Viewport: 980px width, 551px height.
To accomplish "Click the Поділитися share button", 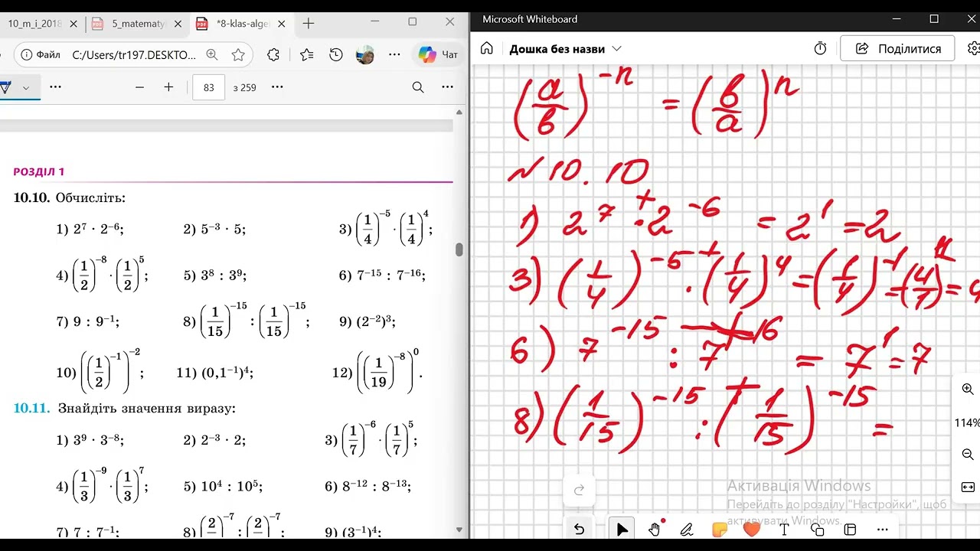I will point(897,48).
